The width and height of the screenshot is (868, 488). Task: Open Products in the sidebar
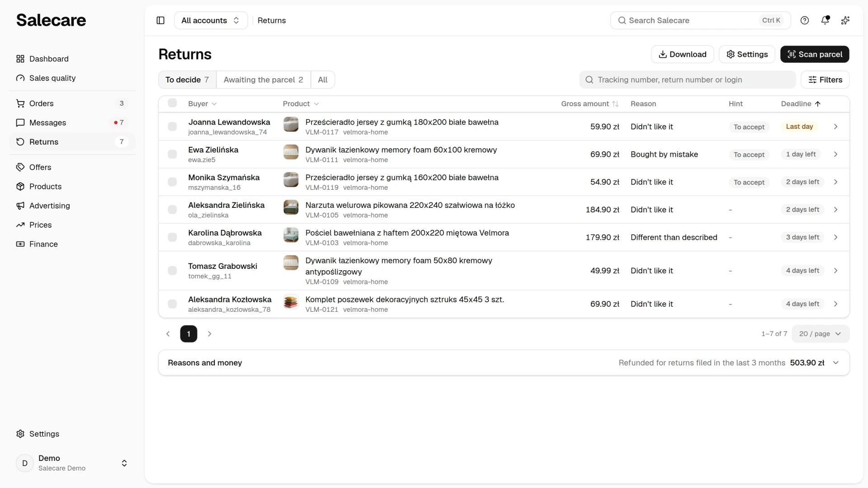(72, 187)
